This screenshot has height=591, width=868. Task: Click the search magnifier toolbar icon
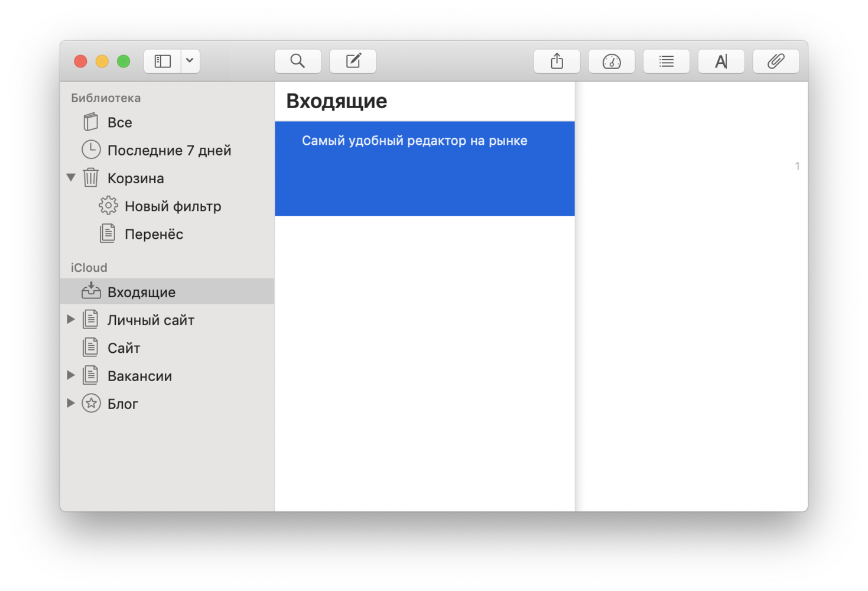pyautogui.click(x=298, y=61)
